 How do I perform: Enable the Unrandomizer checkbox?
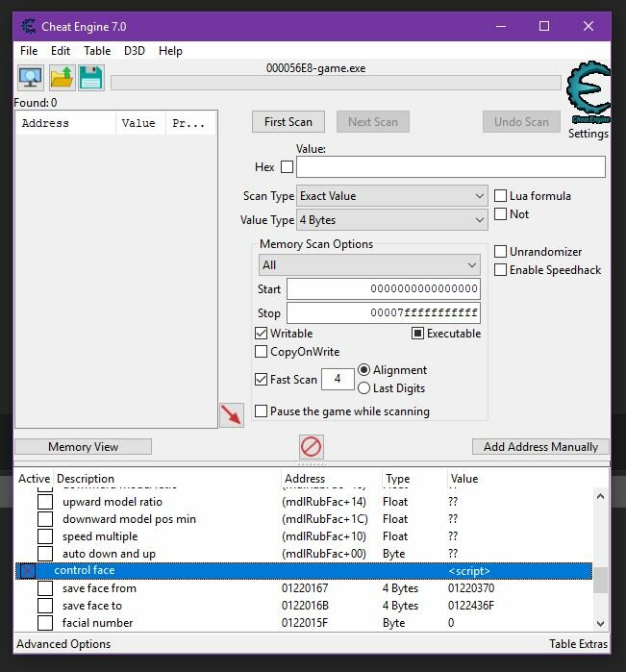click(x=500, y=252)
